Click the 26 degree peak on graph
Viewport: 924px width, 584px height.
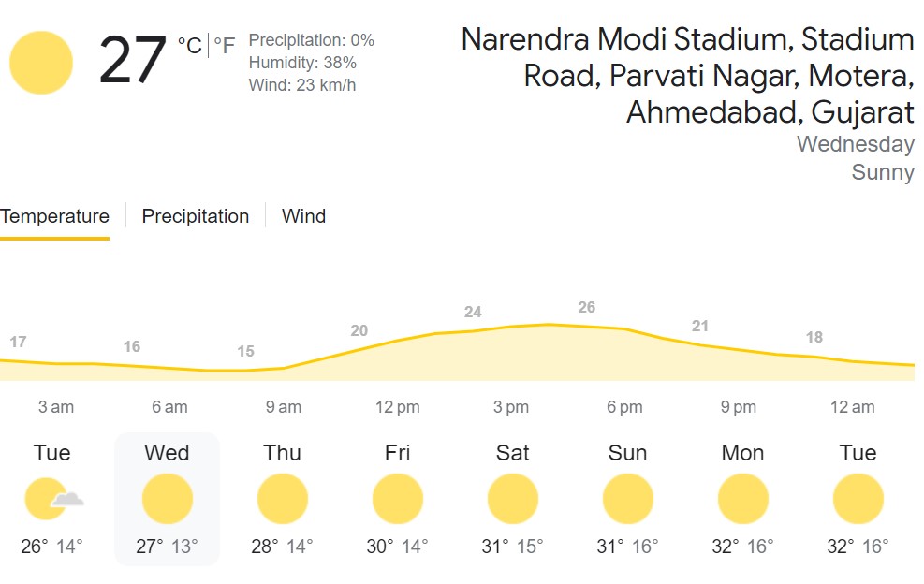coord(586,308)
